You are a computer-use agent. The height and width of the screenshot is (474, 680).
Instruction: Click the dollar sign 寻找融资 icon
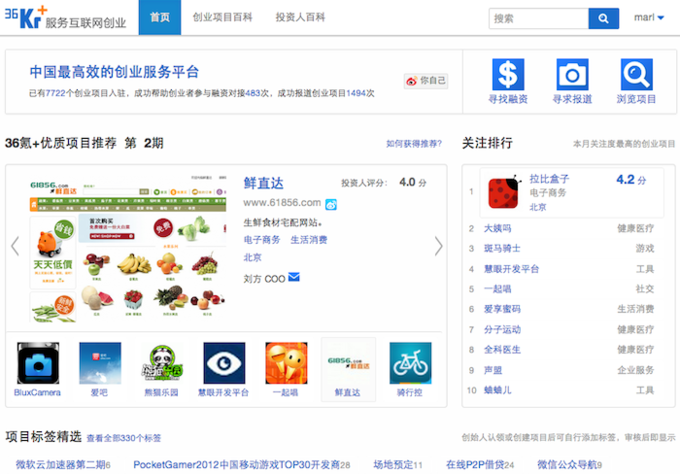pos(508,74)
